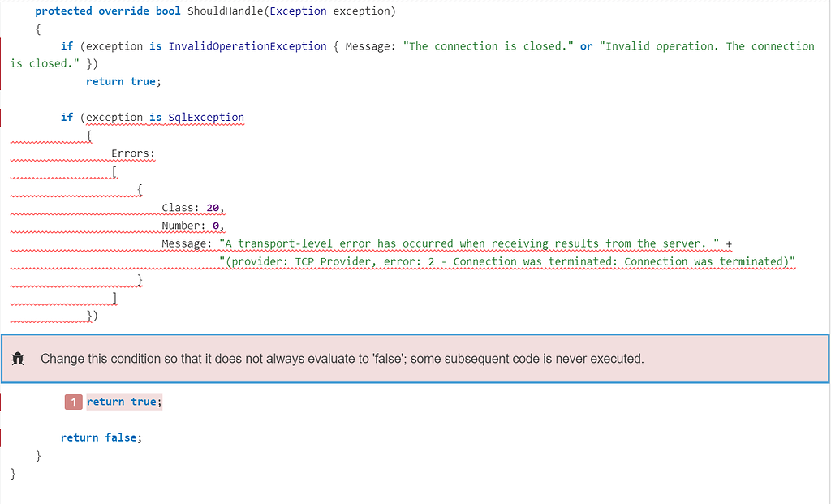Select the Number: 0 property value

click(213, 225)
